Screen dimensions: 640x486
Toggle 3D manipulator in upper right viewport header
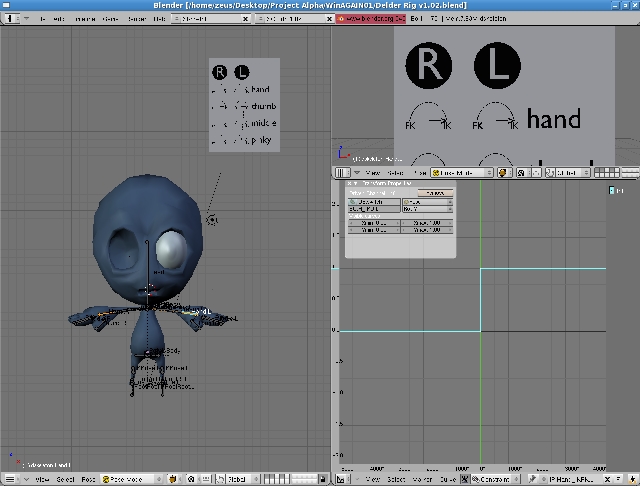click(536, 173)
